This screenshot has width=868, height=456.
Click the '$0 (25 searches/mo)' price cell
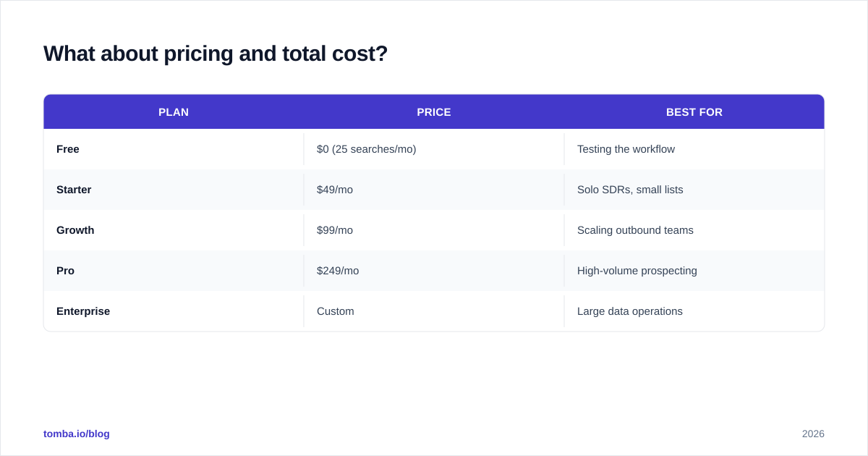coord(434,149)
